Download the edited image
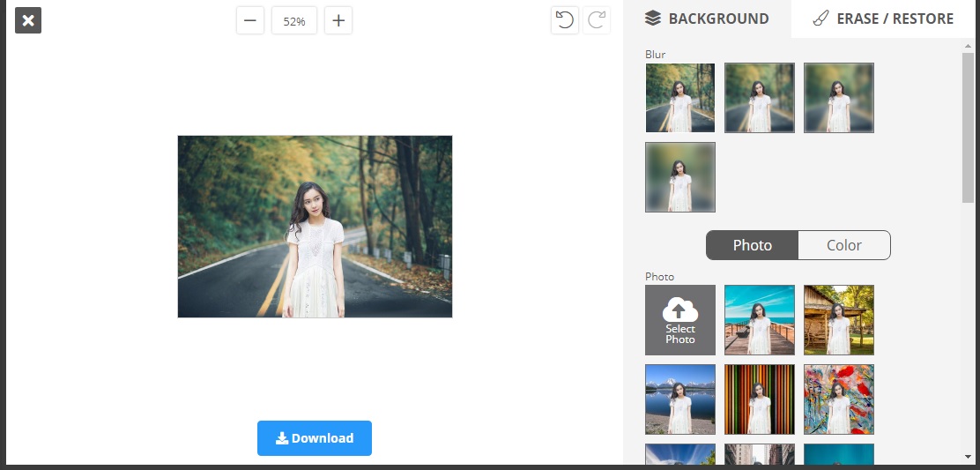 pos(315,438)
